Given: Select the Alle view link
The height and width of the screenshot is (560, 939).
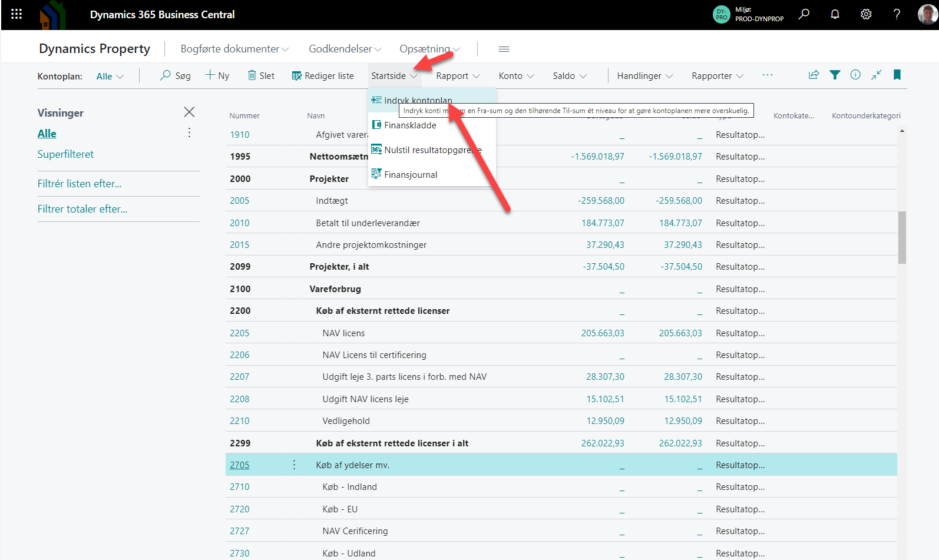Looking at the screenshot, I should click(47, 133).
